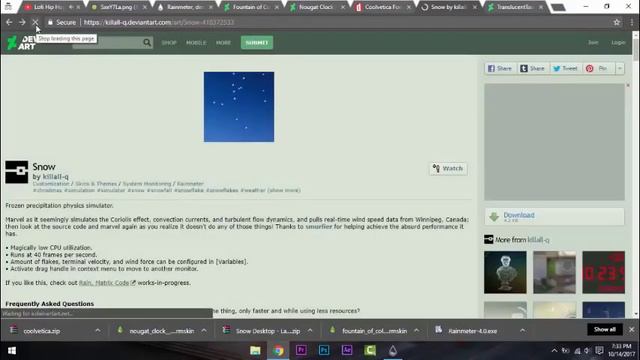Image resolution: width=640 pixels, height=360 pixels.
Task: Expand options for fountain_of_col rmskin download
Action: [x=416, y=330]
